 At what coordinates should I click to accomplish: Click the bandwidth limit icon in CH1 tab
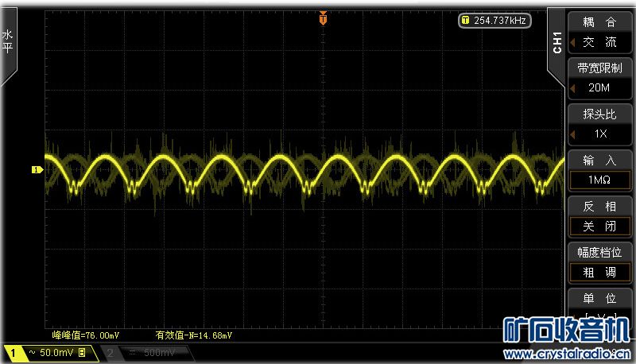pyautogui.click(x=82, y=351)
